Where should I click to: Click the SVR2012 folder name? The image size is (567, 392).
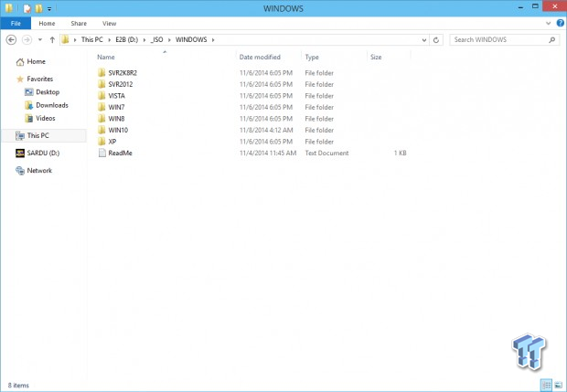(121, 85)
